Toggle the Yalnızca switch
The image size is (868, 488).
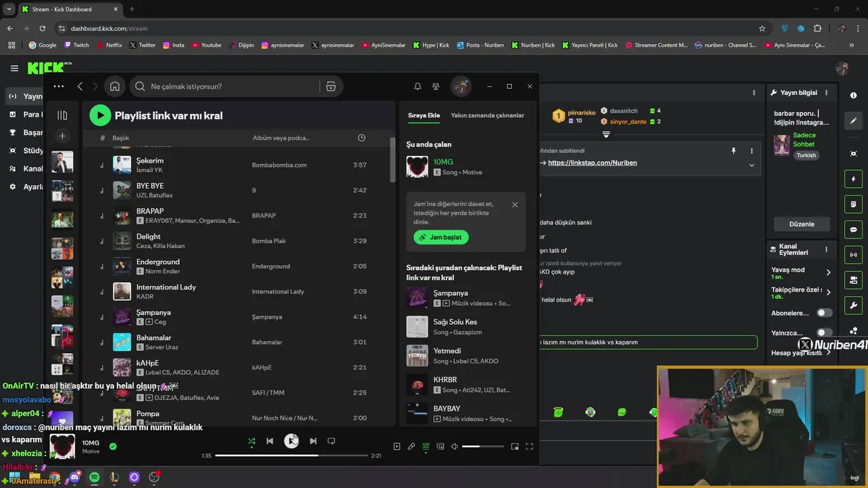[x=824, y=333]
